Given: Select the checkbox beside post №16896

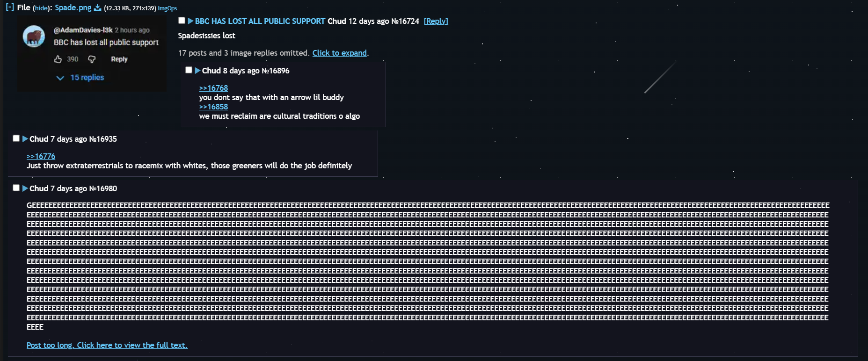Looking at the screenshot, I should pos(189,70).
